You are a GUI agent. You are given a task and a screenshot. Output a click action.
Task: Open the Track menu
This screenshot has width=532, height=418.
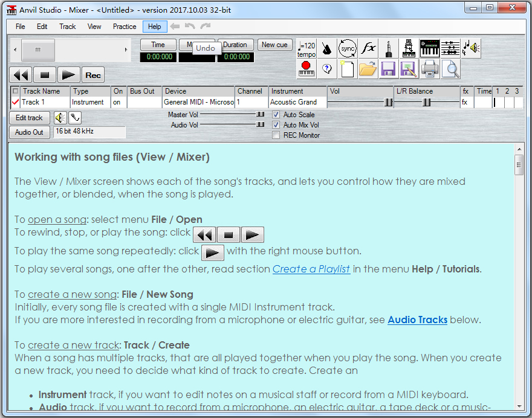coord(68,27)
